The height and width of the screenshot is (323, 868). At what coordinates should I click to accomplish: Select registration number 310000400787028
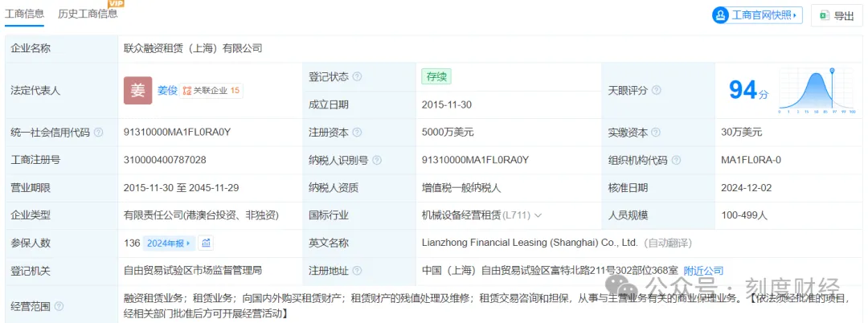165,161
